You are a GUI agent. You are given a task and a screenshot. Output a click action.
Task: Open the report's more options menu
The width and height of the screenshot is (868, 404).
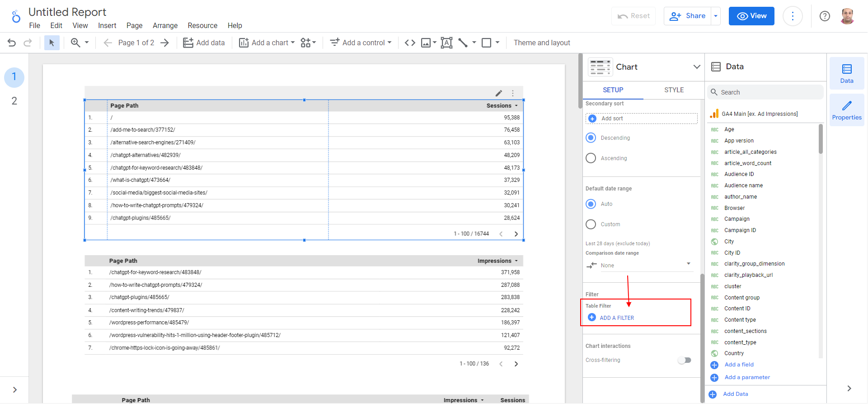coord(793,16)
